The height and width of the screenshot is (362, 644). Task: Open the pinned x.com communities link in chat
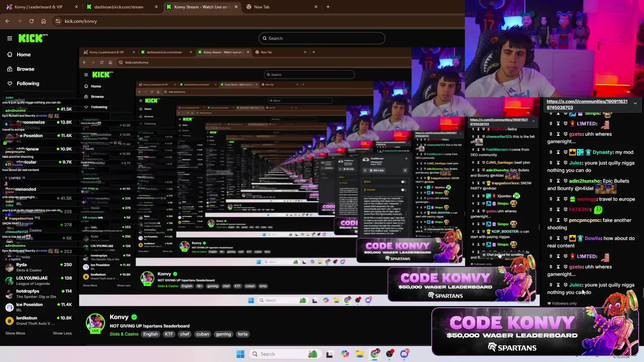click(x=587, y=104)
